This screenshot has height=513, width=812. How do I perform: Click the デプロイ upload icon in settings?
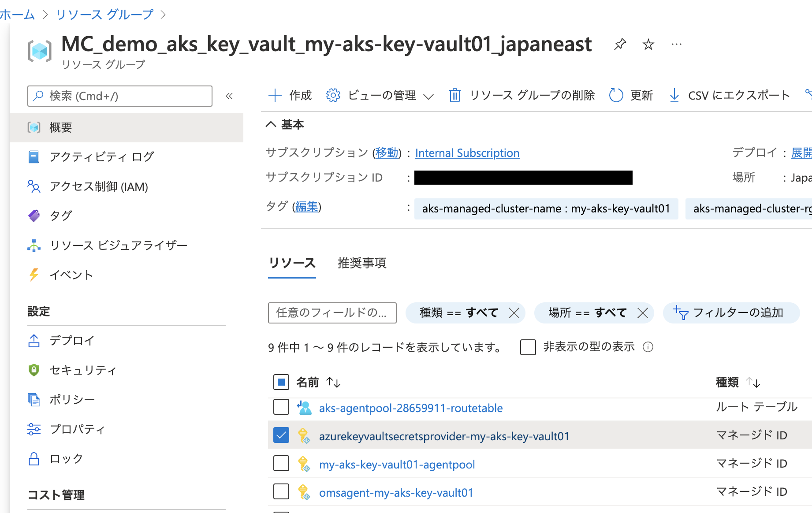click(34, 341)
